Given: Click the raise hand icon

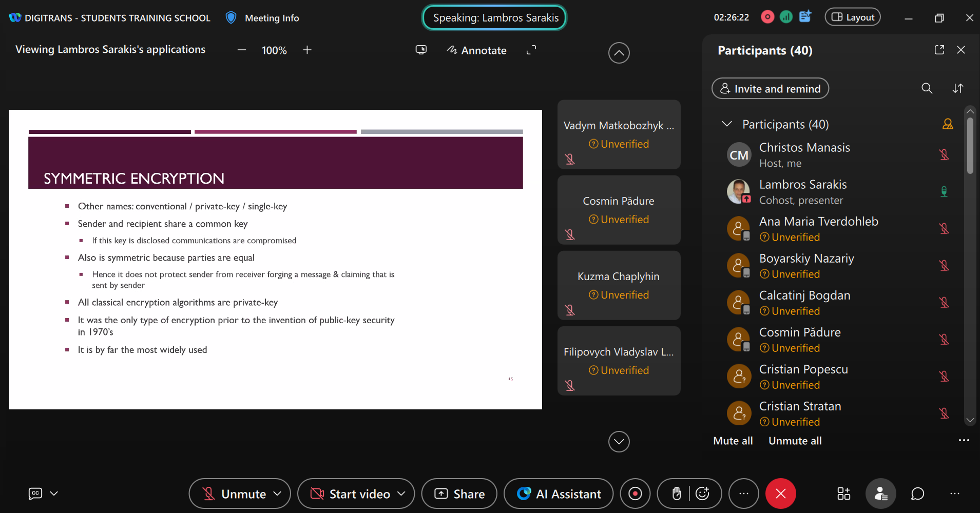Looking at the screenshot, I should 677,494.
